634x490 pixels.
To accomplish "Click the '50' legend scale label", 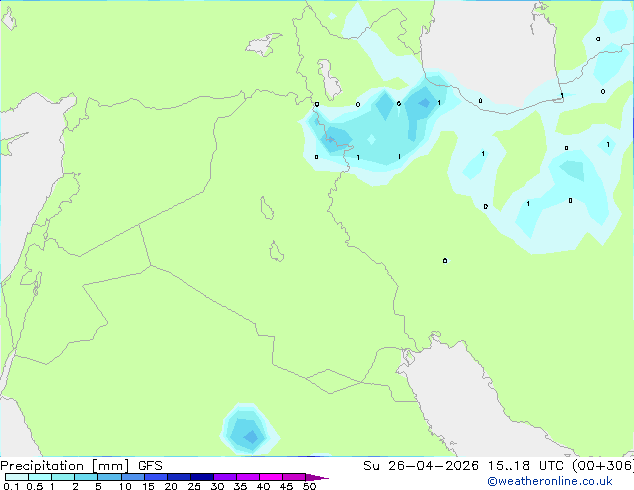I will click(309, 486).
